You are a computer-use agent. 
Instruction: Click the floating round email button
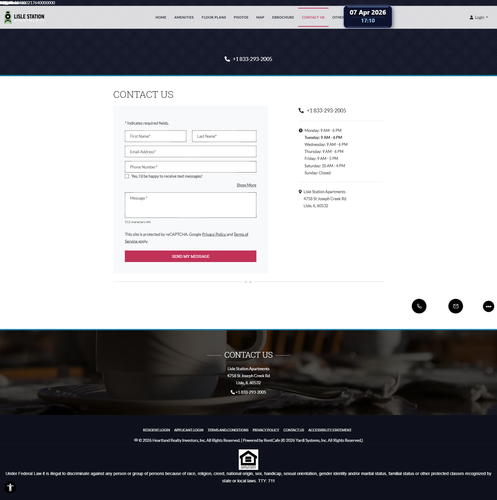(455, 306)
